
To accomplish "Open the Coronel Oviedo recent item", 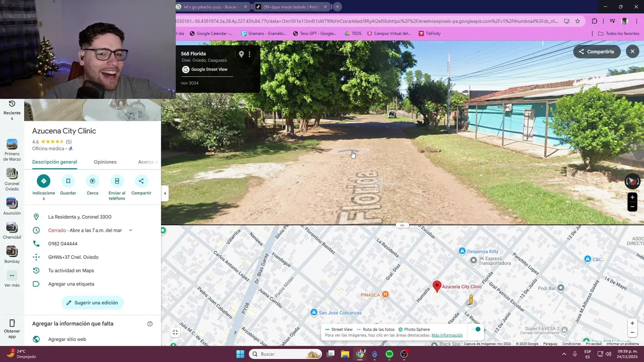I will coord(12,180).
